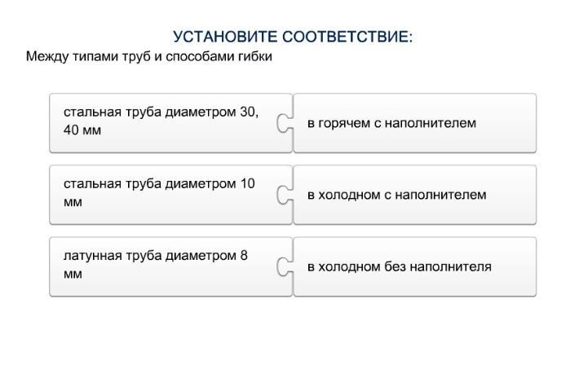Image resolution: width=588 pixels, height=365 pixels.
Task: Pick the answer 'в горячем с наполнителем'
Action: [x=414, y=123]
